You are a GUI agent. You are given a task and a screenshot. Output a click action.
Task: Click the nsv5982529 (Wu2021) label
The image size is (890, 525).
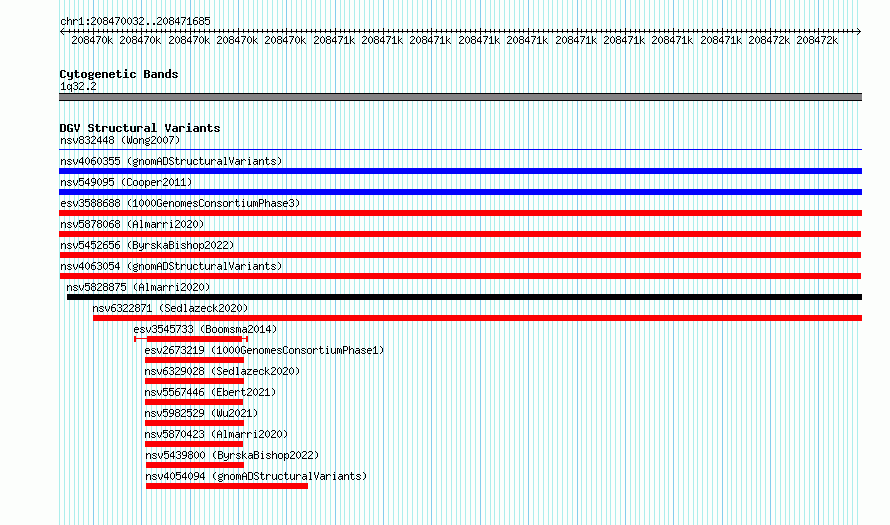[201, 413]
